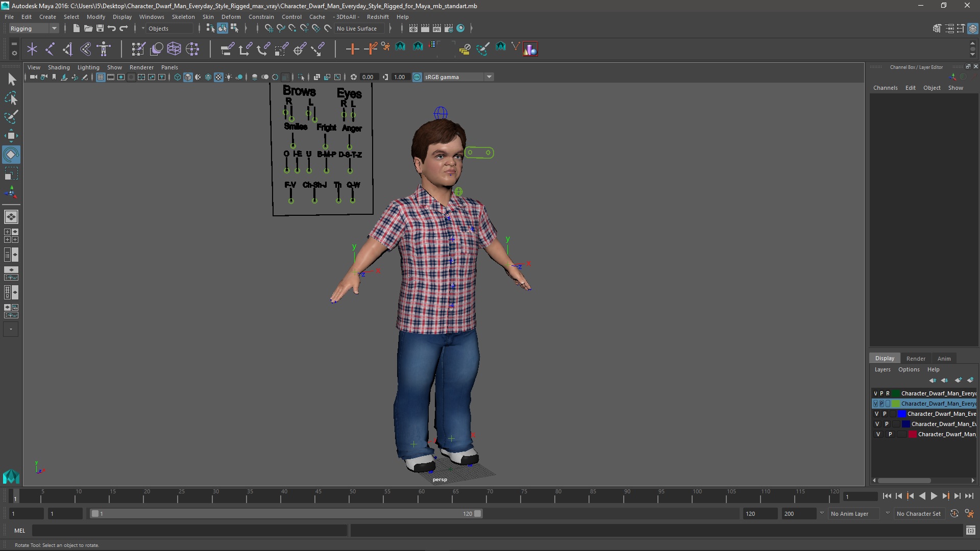
Task: Select the Create Joint tool
Action: [x=50, y=49]
